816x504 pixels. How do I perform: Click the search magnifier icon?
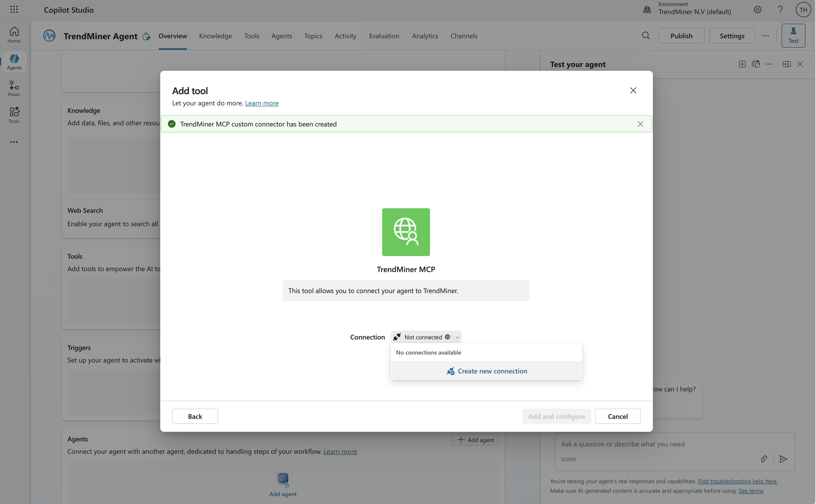[x=646, y=36]
